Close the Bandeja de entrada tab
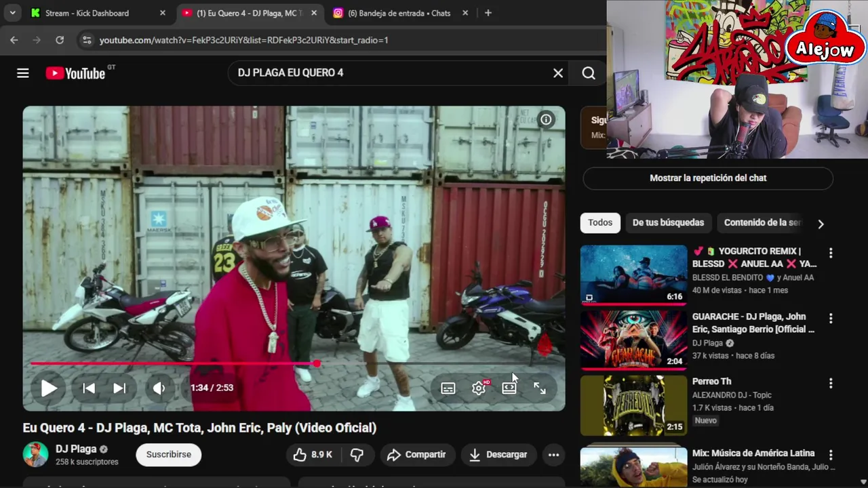 [x=465, y=13]
